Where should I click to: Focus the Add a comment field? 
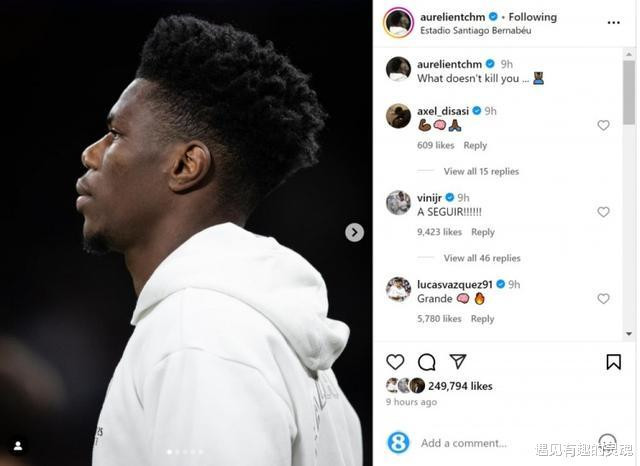464,443
